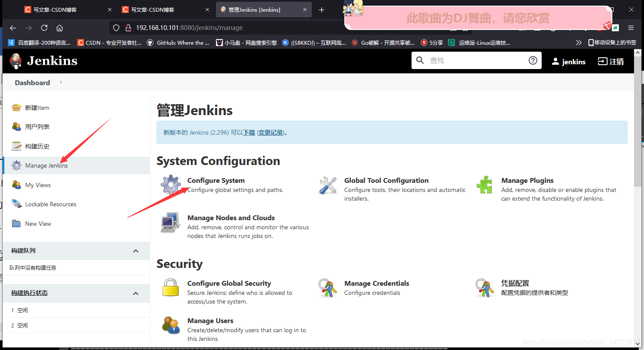The width and height of the screenshot is (644, 350).
Task: Open the 百度翻译 bookmark
Action: [39, 43]
